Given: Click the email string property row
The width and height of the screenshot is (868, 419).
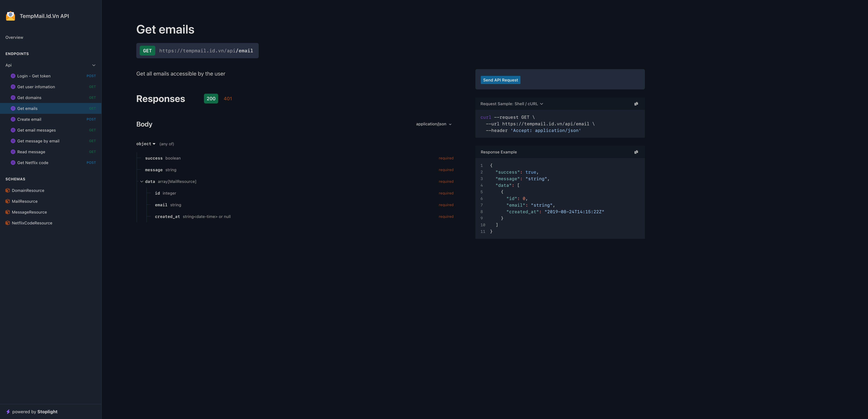Looking at the screenshot, I should point(300,205).
